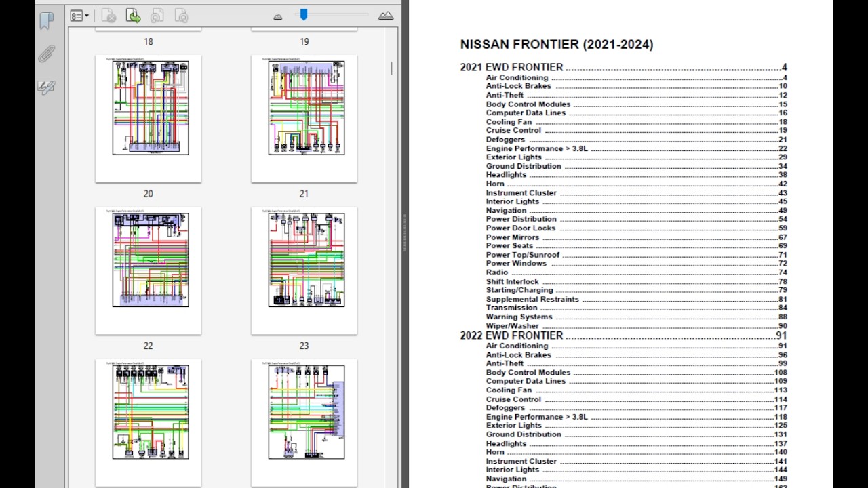Go to 2021 Air Conditioning page 4

[x=636, y=77]
